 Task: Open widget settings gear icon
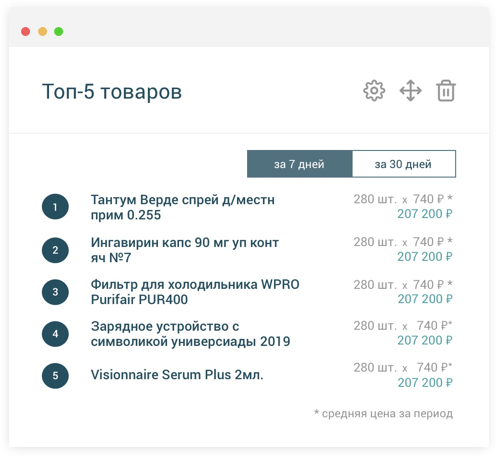tap(374, 91)
